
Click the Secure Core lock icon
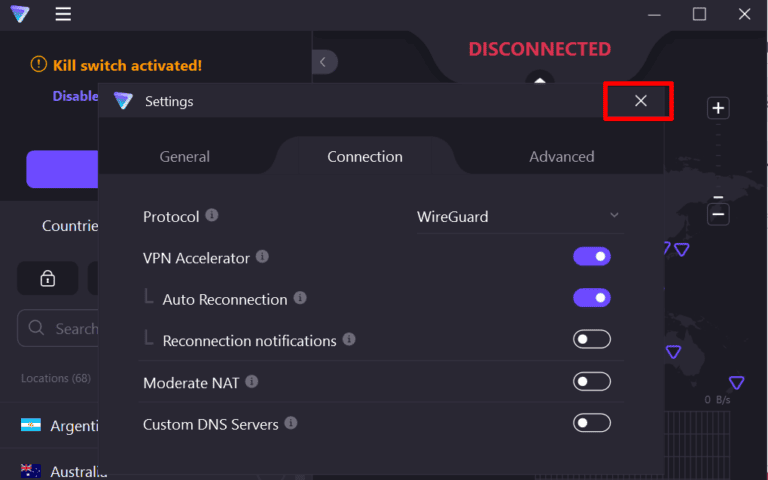[47, 279]
